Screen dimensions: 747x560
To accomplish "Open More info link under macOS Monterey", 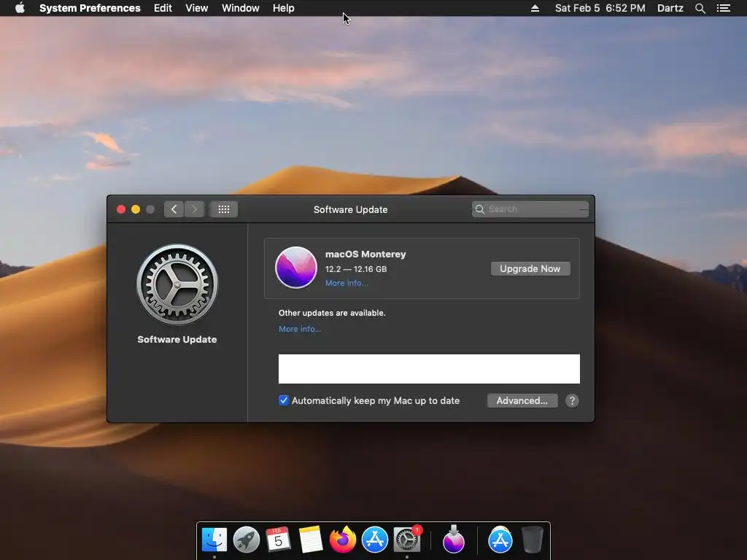I will tap(347, 283).
